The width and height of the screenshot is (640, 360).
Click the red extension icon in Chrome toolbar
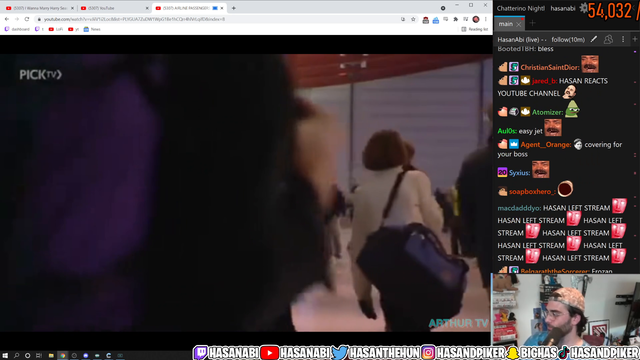[x=425, y=20]
